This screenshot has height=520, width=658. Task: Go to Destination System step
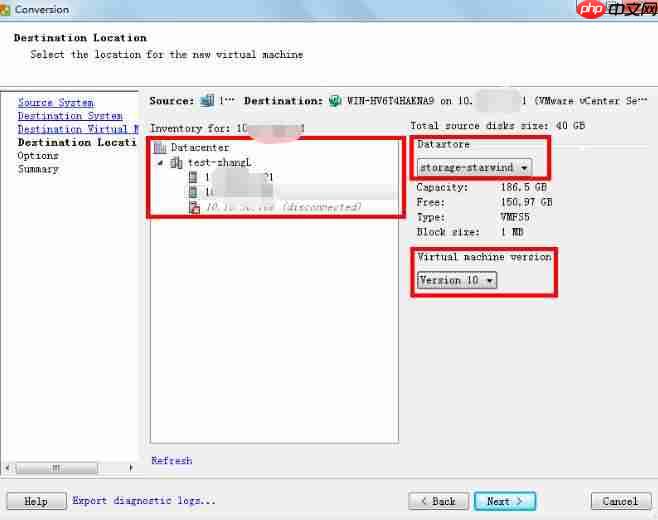70,116
